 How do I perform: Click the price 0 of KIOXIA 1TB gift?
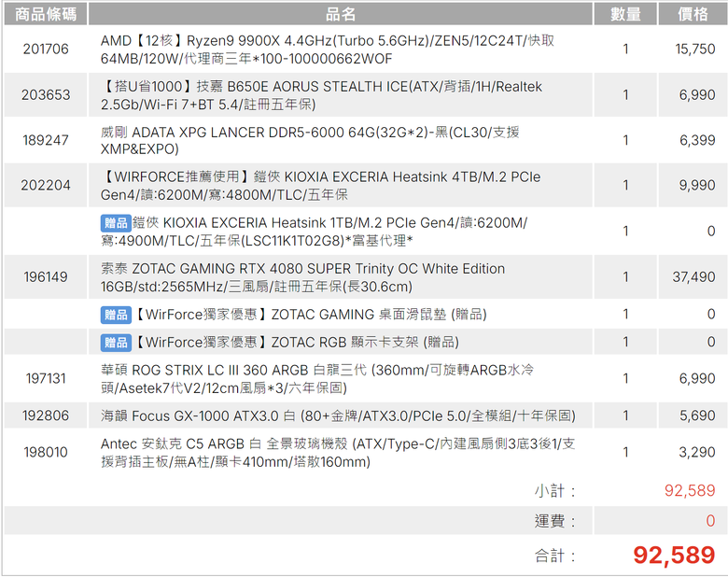(x=711, y=232)
